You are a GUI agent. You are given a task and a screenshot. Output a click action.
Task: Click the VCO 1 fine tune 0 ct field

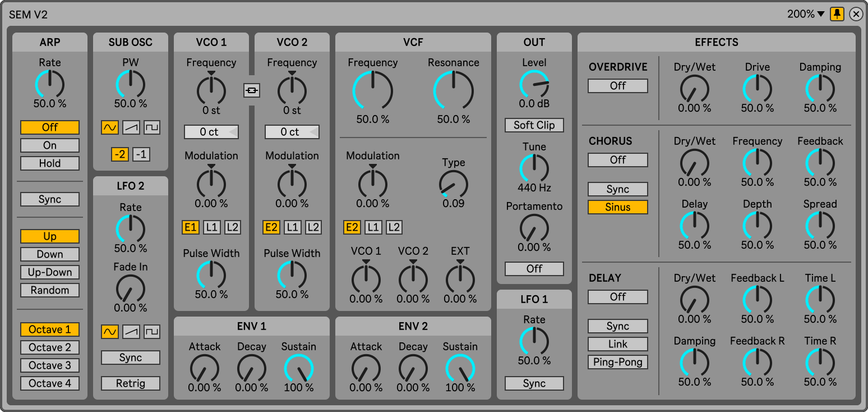[211, 132]
